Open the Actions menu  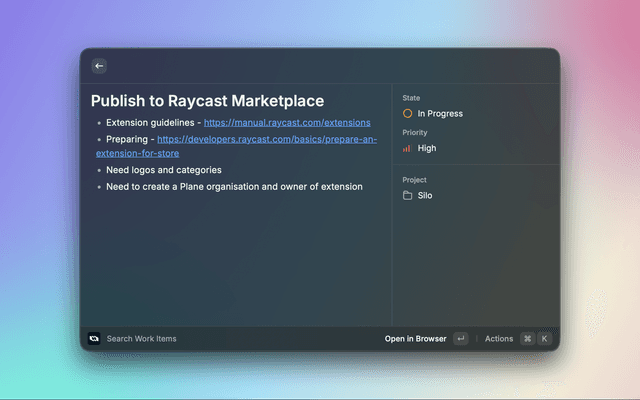[498, 339]
